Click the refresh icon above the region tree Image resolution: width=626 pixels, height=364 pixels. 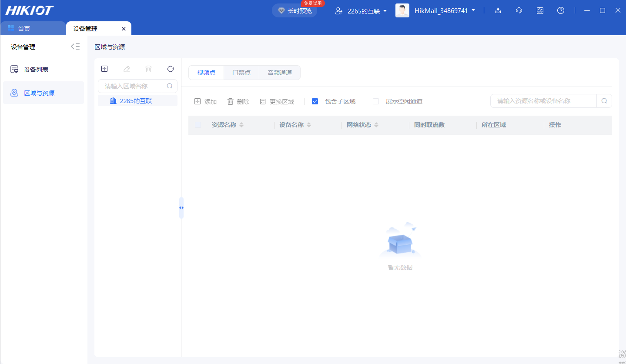[170, 69]
